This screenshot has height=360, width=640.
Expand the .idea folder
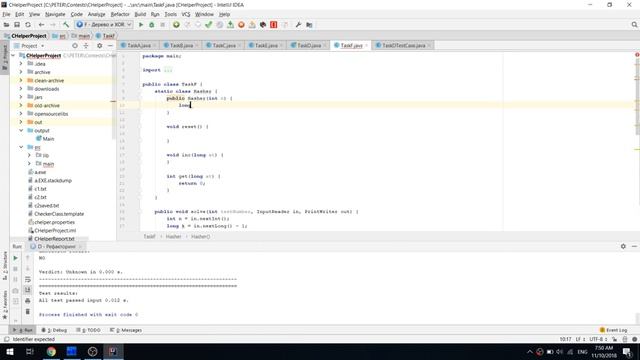[21, 64]
